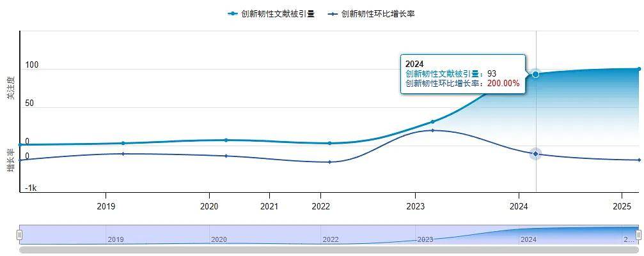
Task: Toggle the 创新韧性文献被引量 legend series
Action: (271, 14)
